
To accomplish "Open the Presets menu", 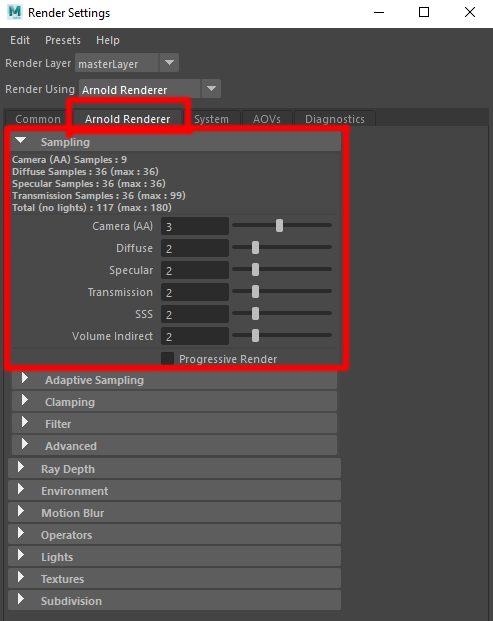I will pyautogui.click(x=63, y=40).
